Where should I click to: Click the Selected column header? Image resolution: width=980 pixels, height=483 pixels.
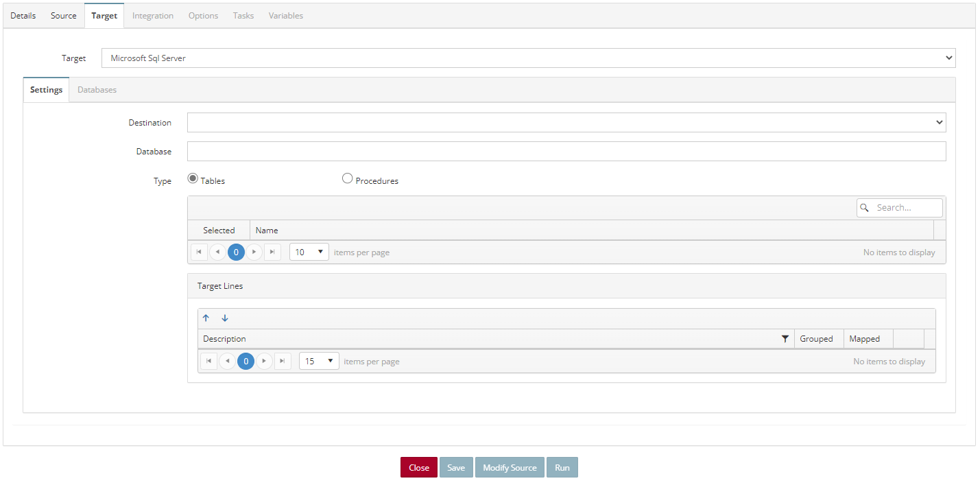219,231
